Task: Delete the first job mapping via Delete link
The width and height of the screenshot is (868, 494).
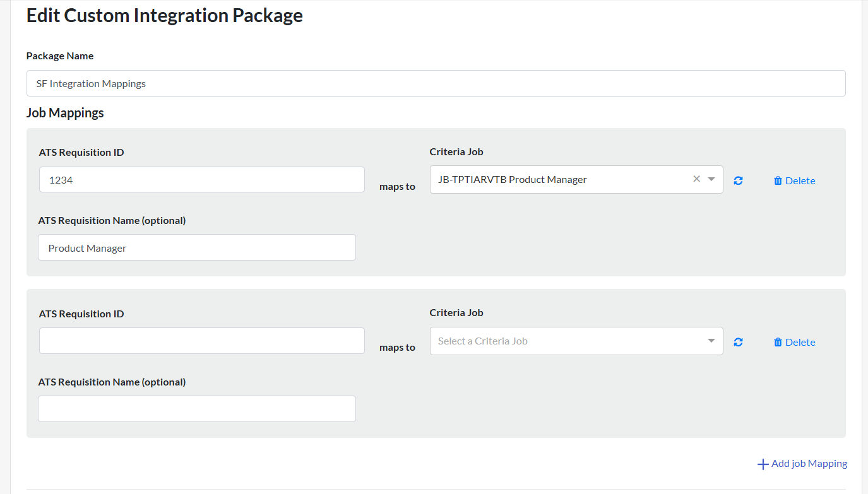Action: click(800, 180)
